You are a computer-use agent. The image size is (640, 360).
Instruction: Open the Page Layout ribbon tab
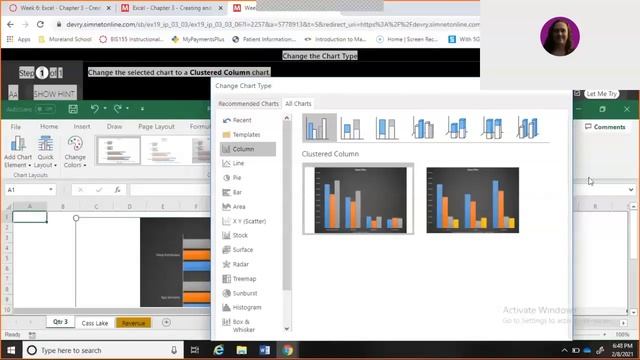[156, 127]
